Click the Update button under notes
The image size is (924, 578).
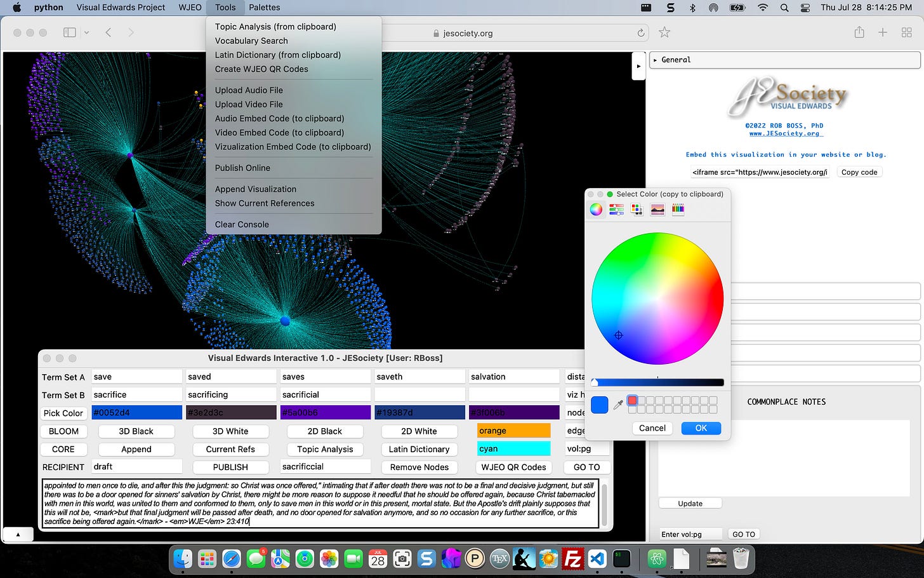coord(690,504)
